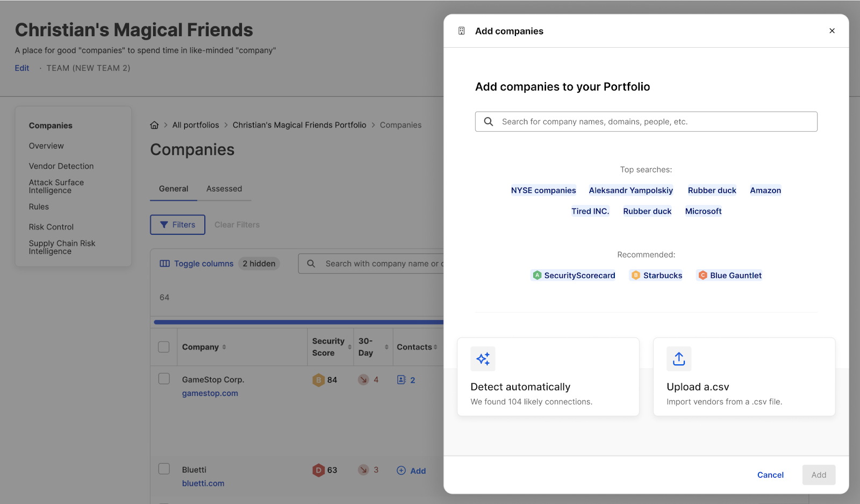Click the blue progress bar above the table
The image size is (860, 504).
click(x=298, y=322)
